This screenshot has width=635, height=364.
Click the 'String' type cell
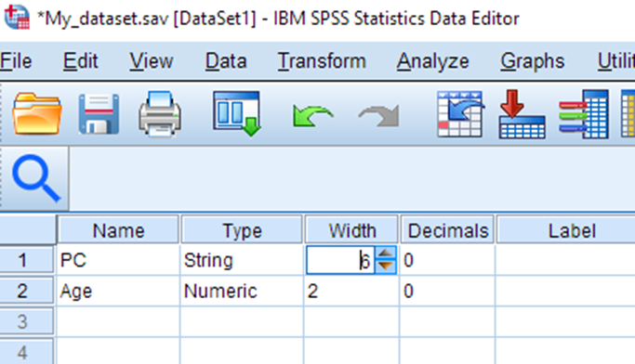[242, 260]
